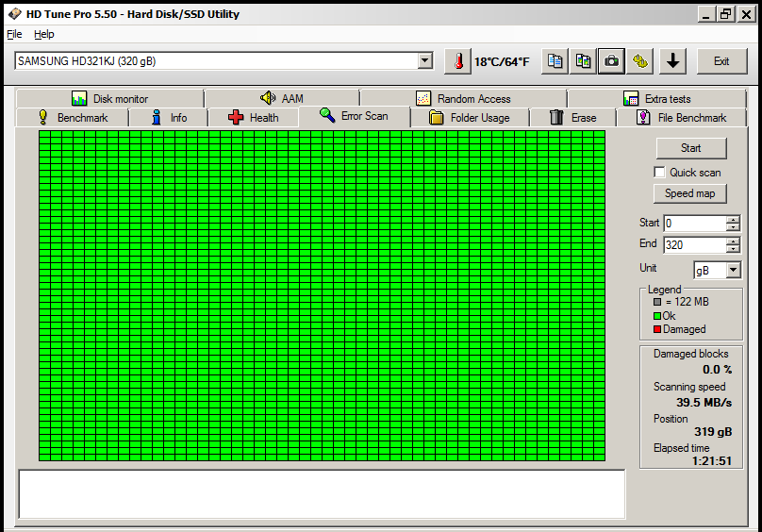
Task: Open the Help menu
Action: [43, 34]
